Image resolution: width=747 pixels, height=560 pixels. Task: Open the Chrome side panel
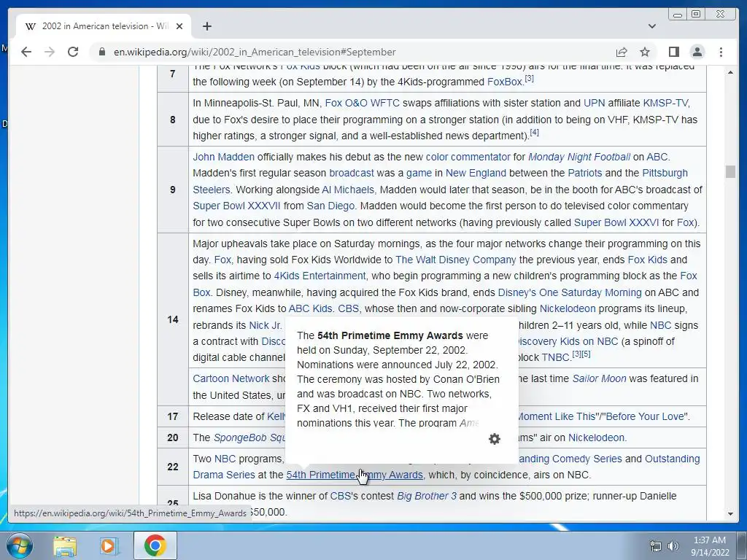click(x=673, y=52)
